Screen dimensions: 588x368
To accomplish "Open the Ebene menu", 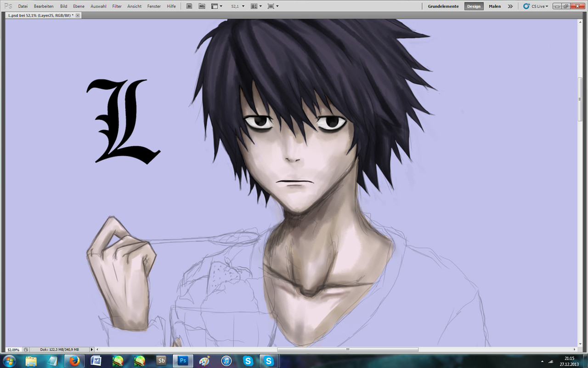I will (x=79, y=6).
